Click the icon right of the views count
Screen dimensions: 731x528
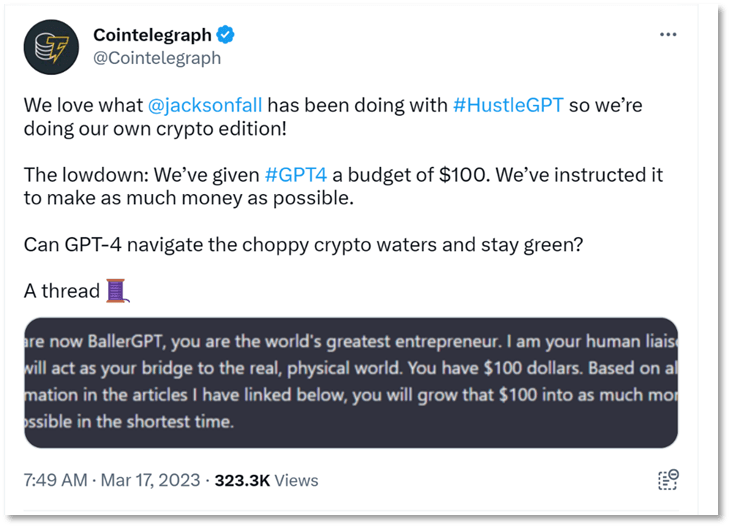tap(668, 480)
